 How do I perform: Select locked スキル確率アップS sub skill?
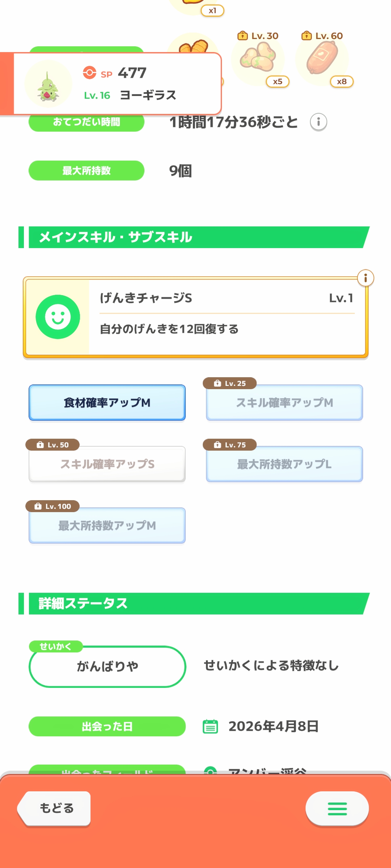click(107, 464)
